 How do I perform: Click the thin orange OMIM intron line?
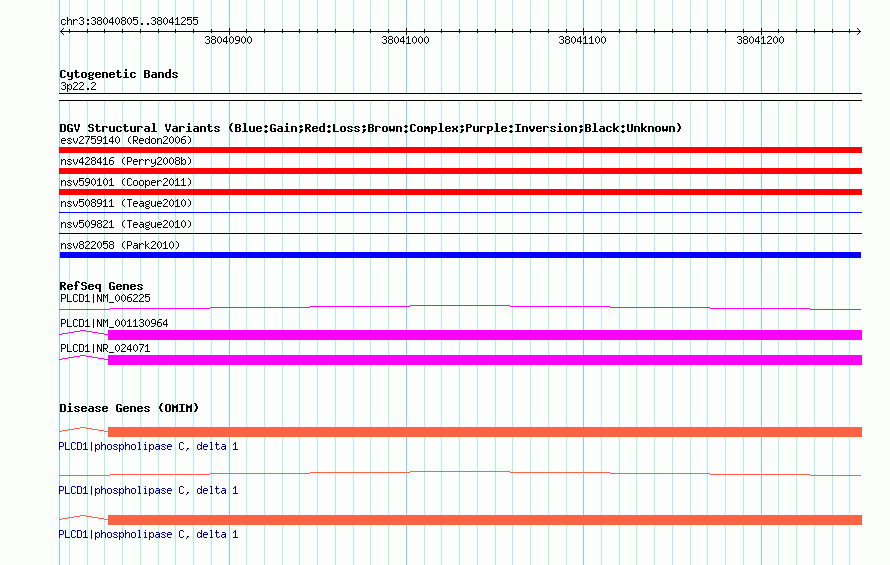click(460, 474)
